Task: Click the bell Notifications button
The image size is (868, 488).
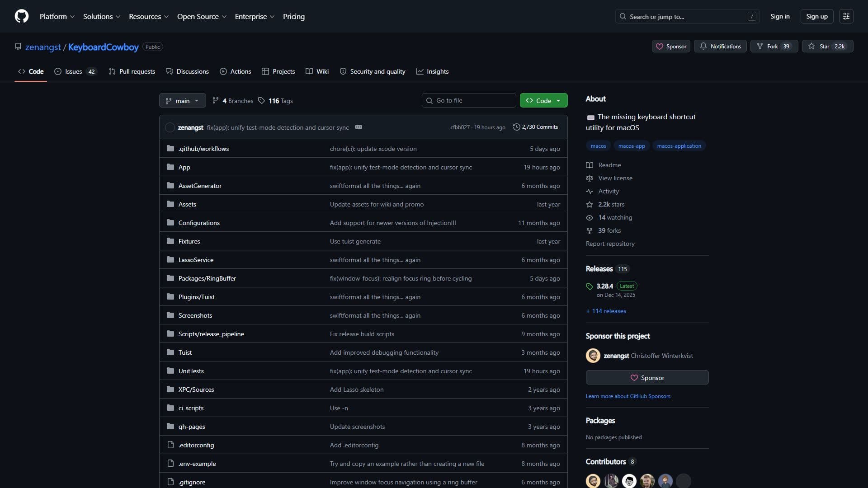Action: coord(720,47)
